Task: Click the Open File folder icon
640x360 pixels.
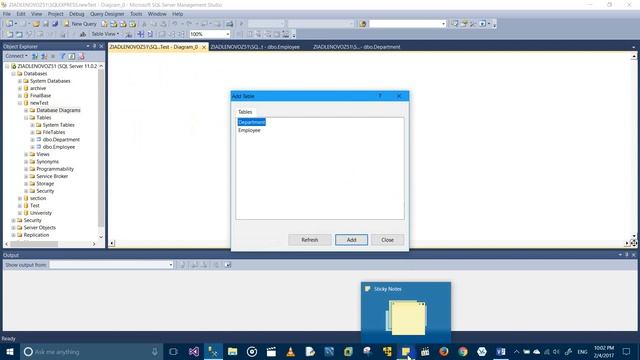Action: coord(36,24)
